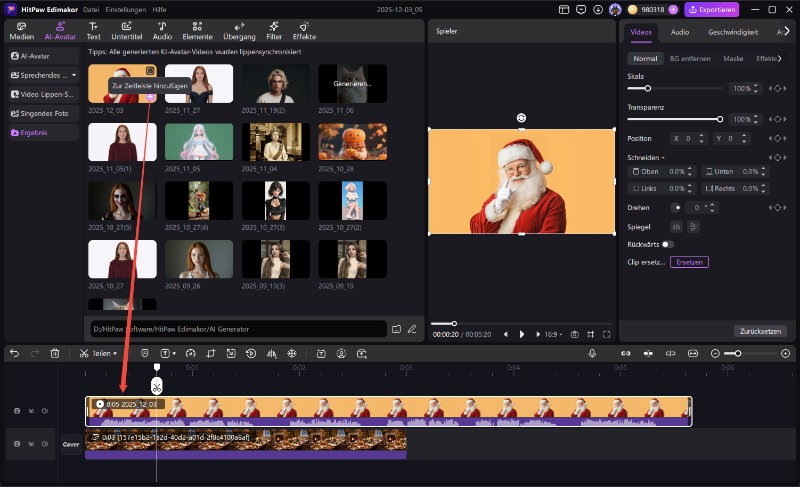The height and width of the screenshot is (487, 800).
Task: Switch to the Audio properties tab
Action: coord(680,32)
